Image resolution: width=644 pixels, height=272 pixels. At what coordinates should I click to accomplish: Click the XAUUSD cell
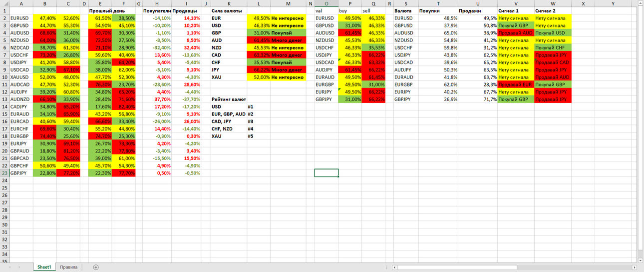point(21,77)
